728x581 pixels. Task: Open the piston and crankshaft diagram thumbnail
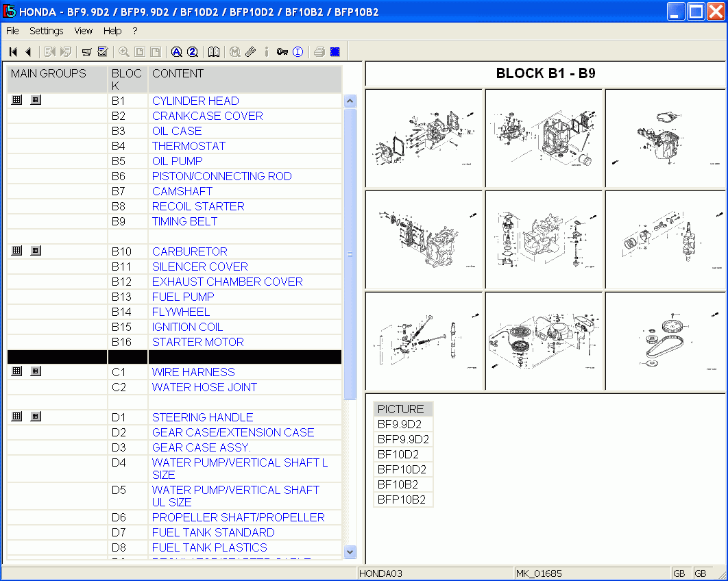(x=665, y=240)
